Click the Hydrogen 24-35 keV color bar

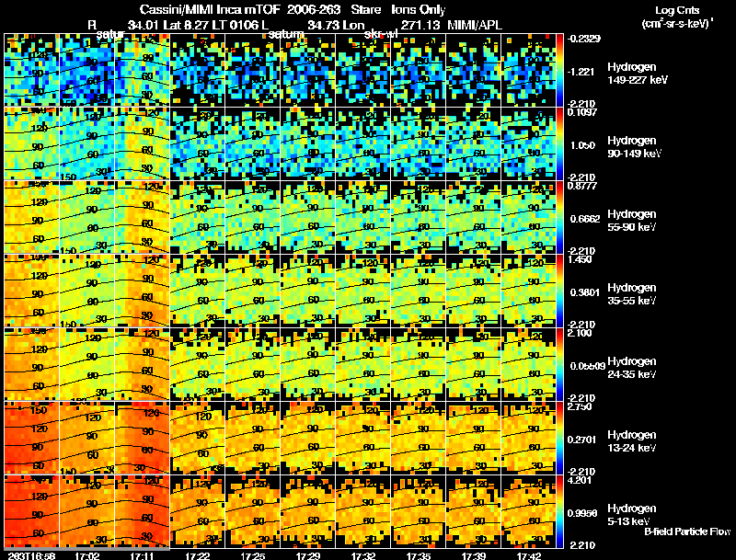[559, 364]
